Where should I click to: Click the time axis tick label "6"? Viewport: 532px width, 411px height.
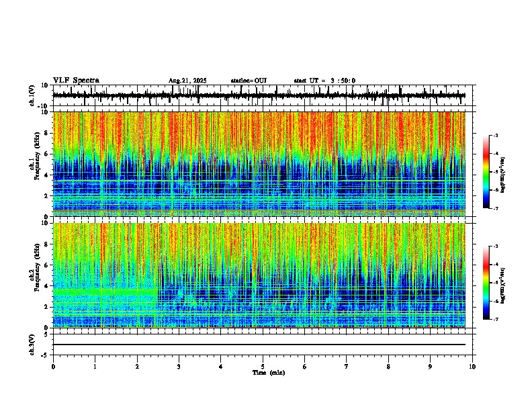(x=305, y=366)
